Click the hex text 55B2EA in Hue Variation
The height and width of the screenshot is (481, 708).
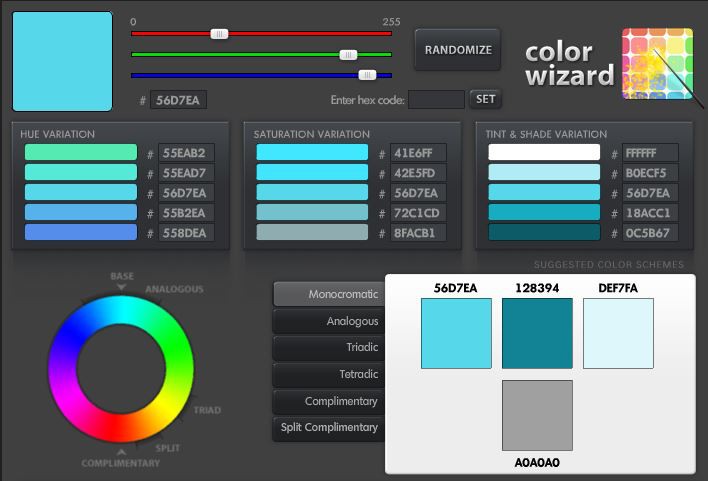(x=184, y=213)
